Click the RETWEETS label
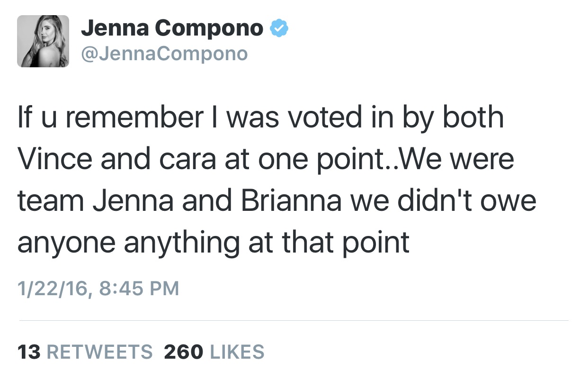The height and width of the screenshot is (380, 588). [x=100, y=352]
